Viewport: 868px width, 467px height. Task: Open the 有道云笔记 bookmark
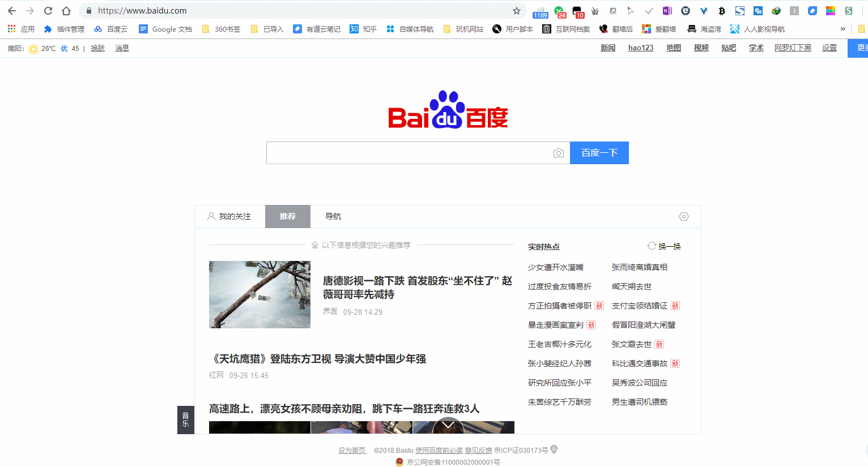[317, 29]
